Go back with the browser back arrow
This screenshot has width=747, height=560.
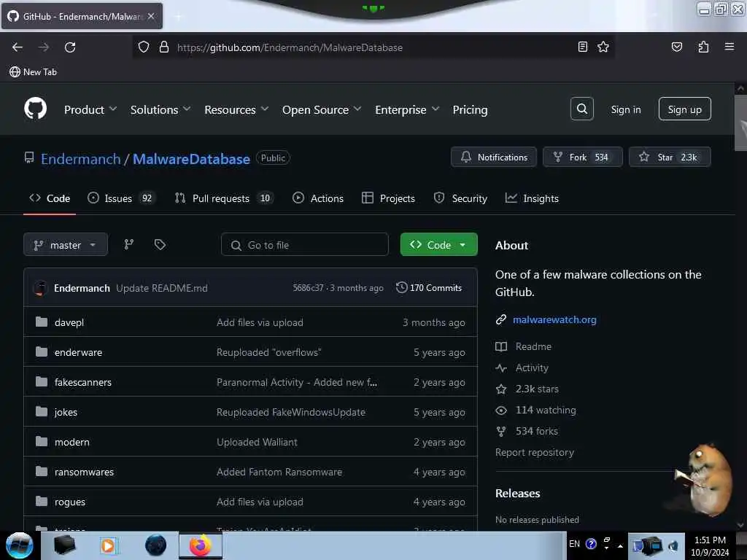18,47
